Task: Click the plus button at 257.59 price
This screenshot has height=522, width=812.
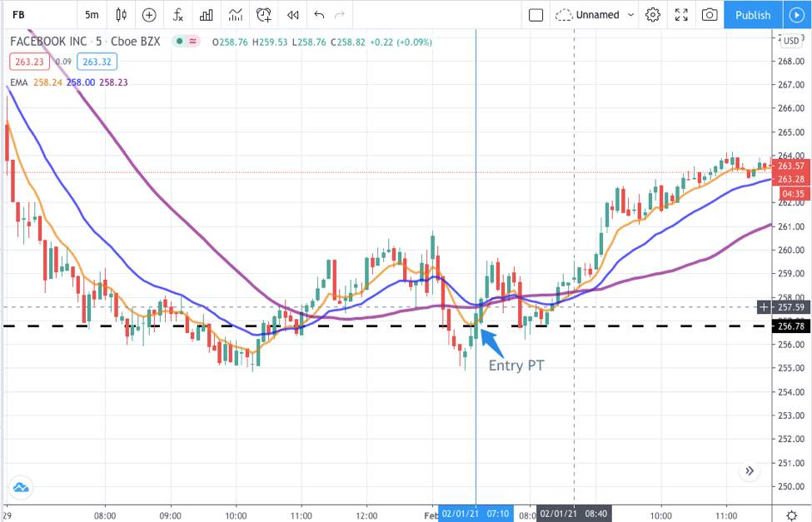Action: pos(764,307)
